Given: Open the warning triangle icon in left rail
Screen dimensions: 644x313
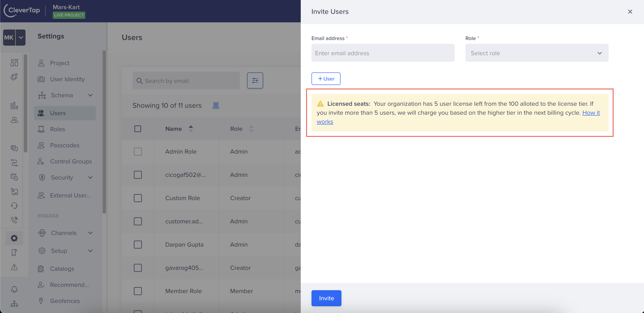Looking at the screenshot, I should pos(14,267).
